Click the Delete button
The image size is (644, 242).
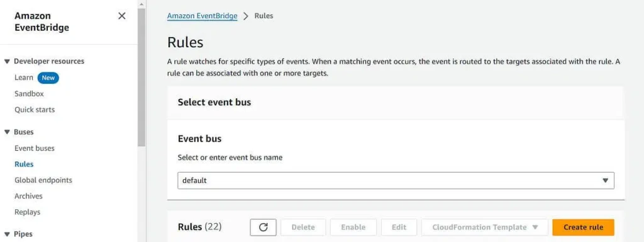coord(303,227)
